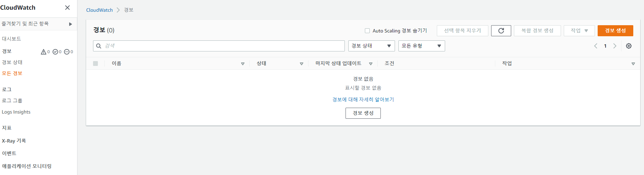Open the 경보 상태 filter dropdown
Image resolution: width=644 pixels, height=175 pixels.
pyautogui.click(x=371, y=46)
